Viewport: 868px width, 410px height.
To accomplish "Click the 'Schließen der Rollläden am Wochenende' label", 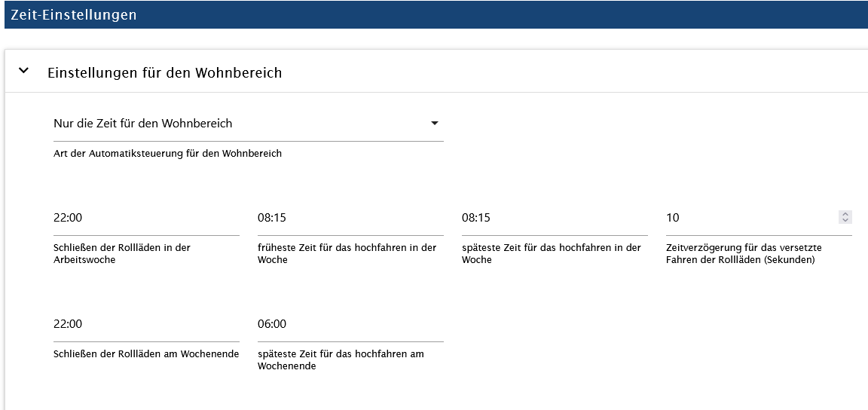I will point(146,354).
